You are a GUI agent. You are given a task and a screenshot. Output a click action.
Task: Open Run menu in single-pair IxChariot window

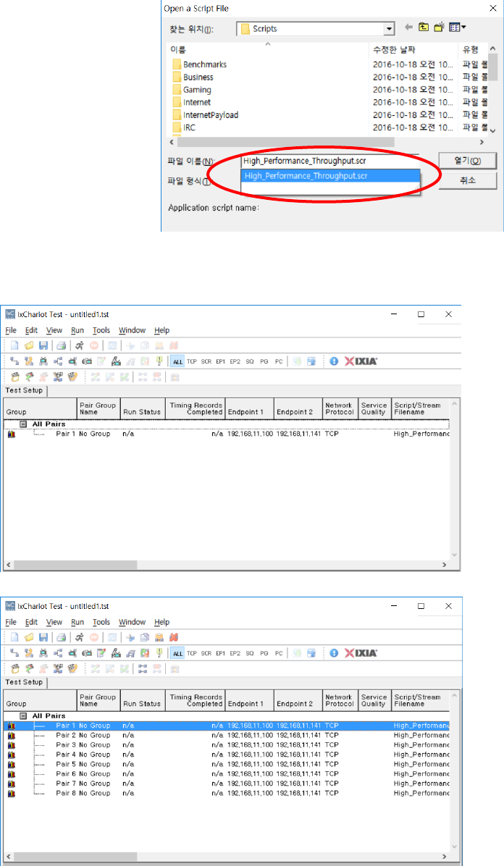(x=77, y=330)
